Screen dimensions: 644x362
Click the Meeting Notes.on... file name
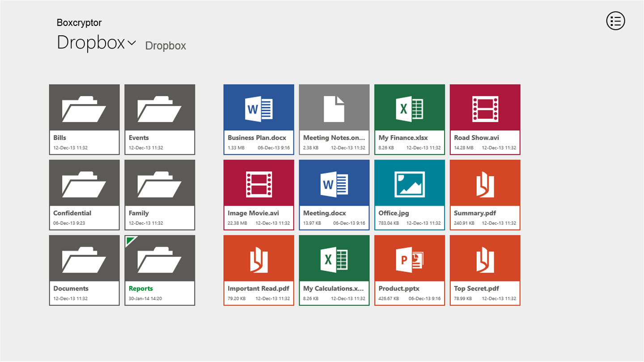334,138
